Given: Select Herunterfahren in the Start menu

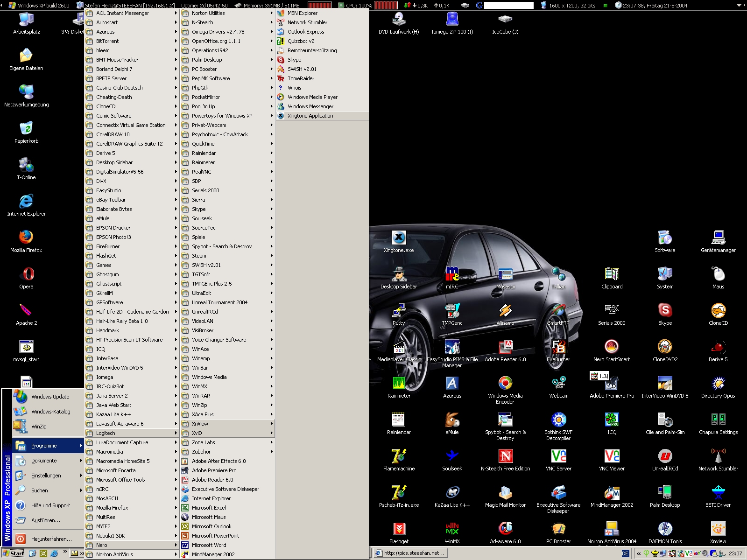Looking at the screenshot, I should pos(48,539).
